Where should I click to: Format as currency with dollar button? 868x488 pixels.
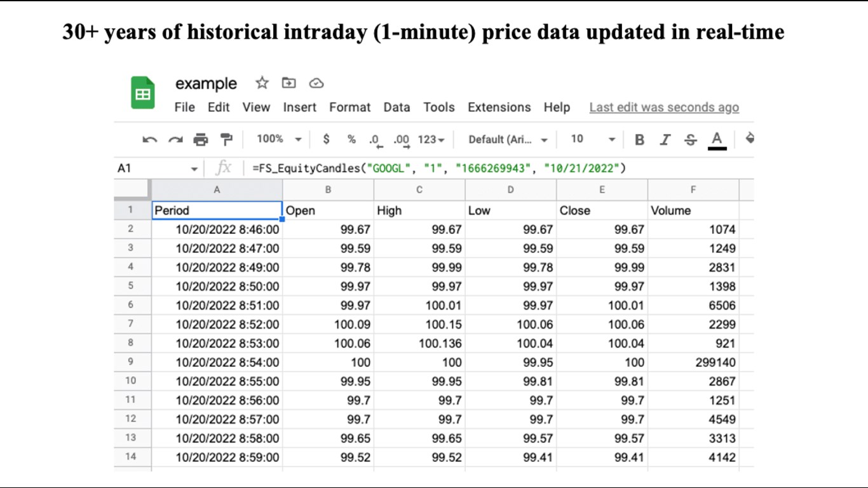[326, 139]
